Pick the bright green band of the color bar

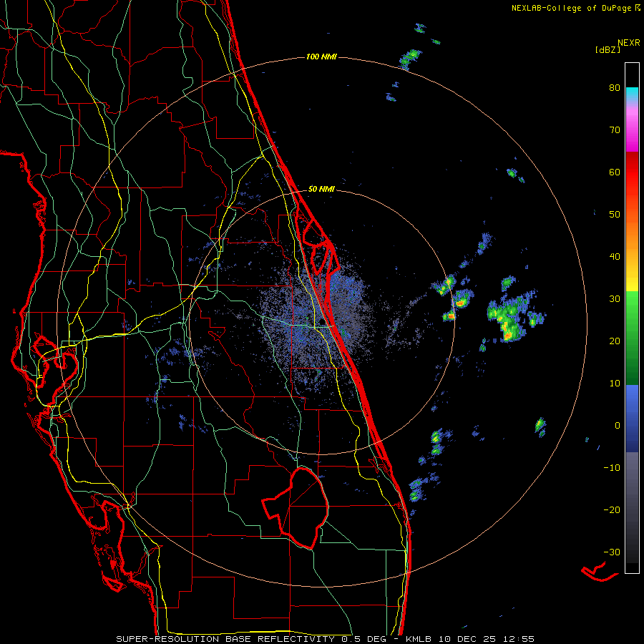click(632, 312)
